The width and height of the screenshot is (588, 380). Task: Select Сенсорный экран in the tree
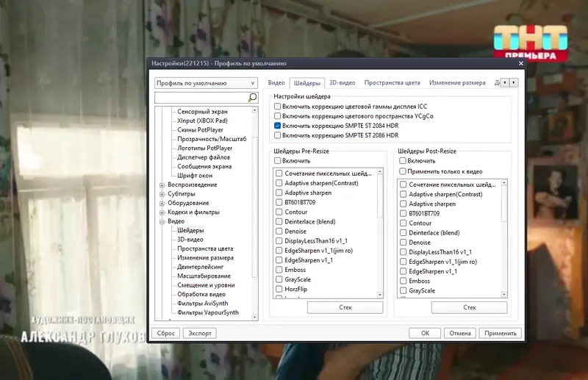point(203,112)
